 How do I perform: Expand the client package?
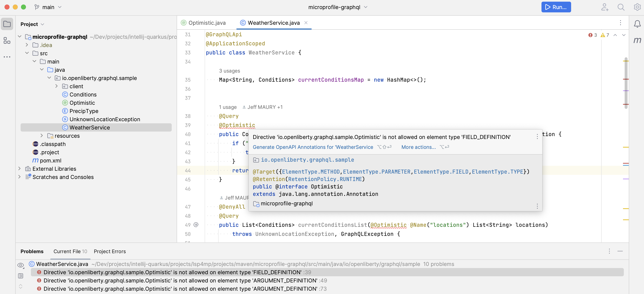coord(56,86)
